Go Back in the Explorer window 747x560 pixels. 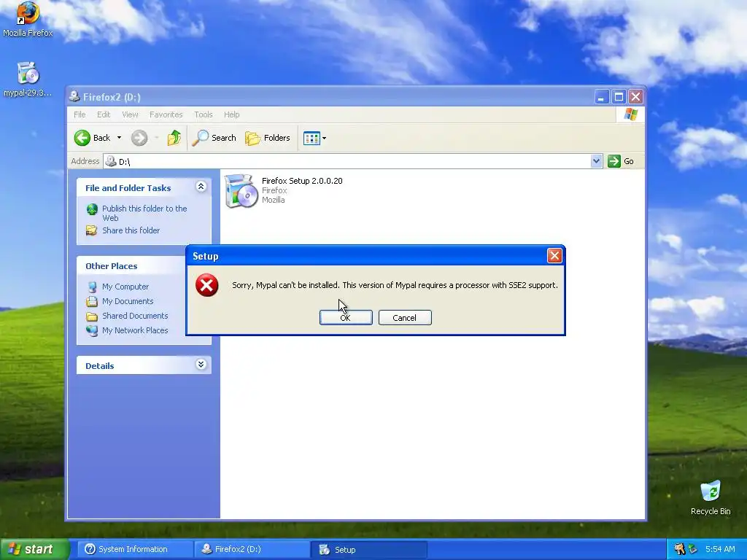point(93,138)
